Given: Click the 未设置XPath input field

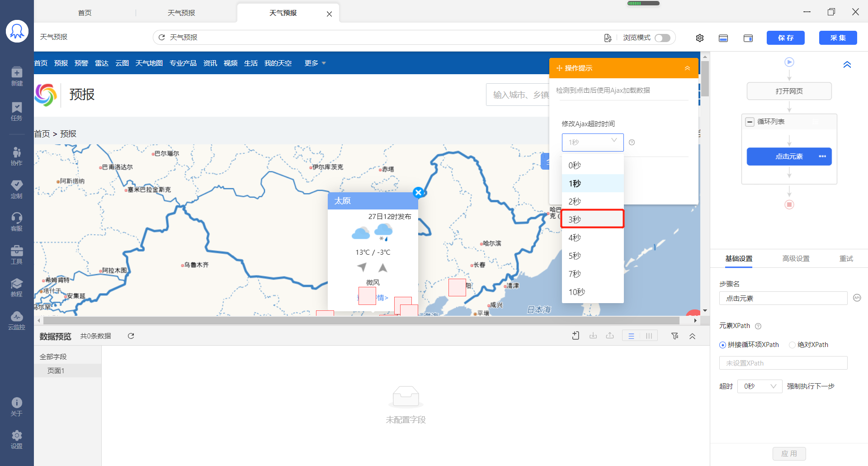Looking at the screenshot, I should pyautogui.click(x=783, y=363).
